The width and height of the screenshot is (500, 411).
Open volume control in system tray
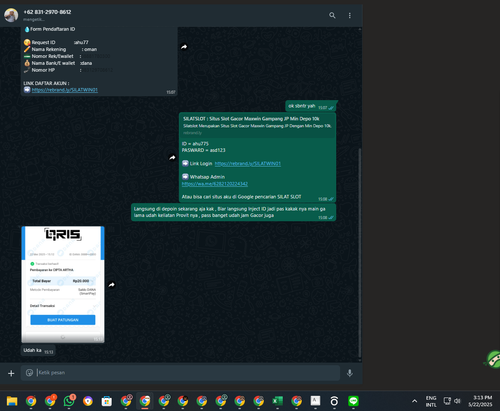click(x=457, y=401)
